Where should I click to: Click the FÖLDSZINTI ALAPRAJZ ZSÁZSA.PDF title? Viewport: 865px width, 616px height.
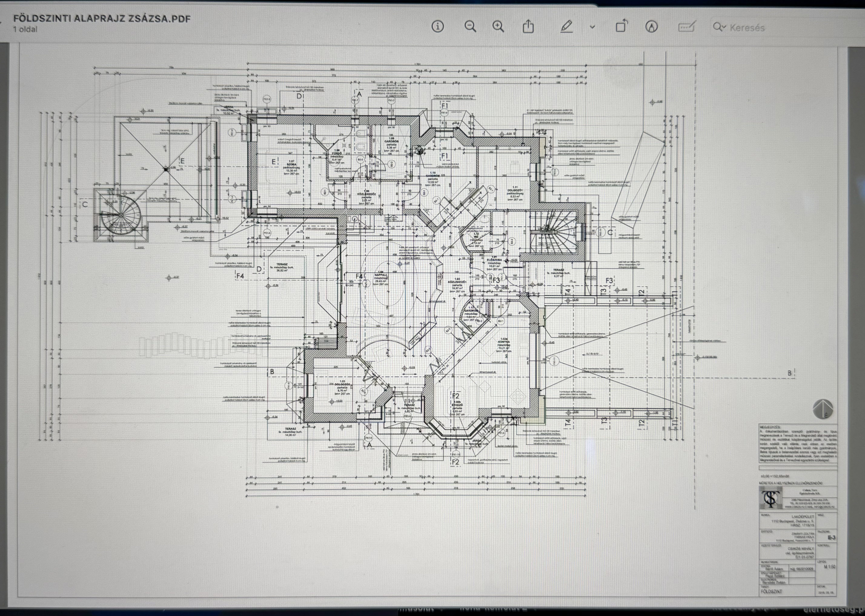coord(102,19)
